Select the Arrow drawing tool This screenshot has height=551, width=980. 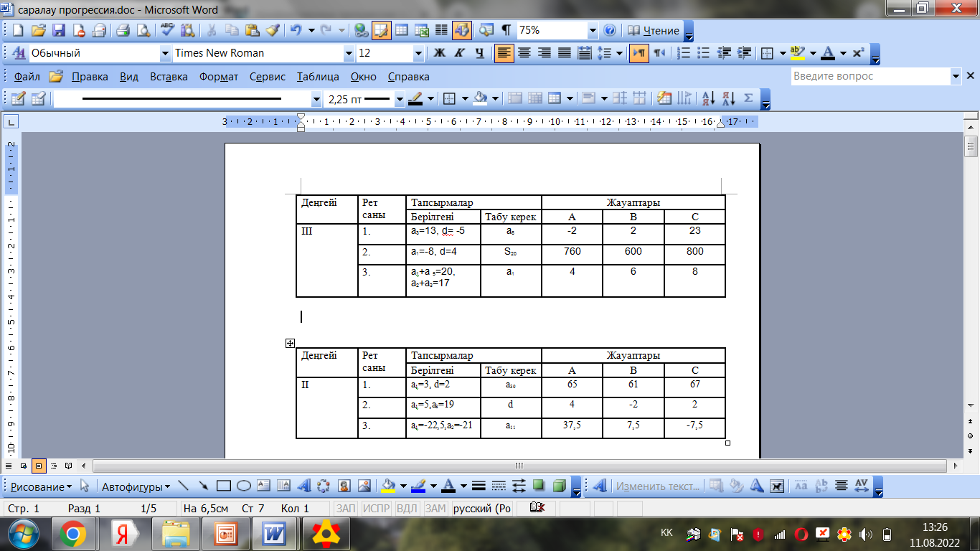pyautogui.click(x=203, y=486)
